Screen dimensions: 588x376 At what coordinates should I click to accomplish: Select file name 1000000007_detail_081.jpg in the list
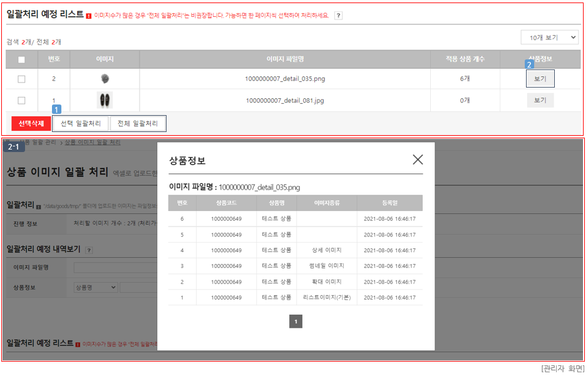285,100
